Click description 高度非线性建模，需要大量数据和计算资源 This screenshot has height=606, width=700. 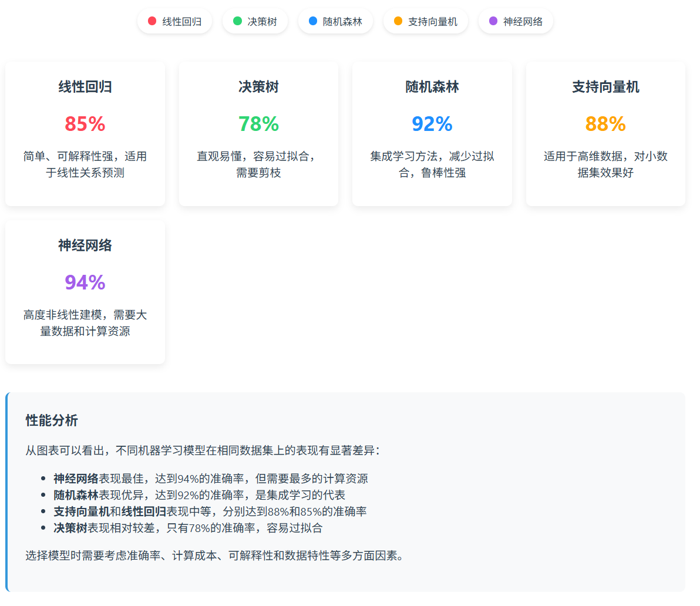[x=85, y=322]
